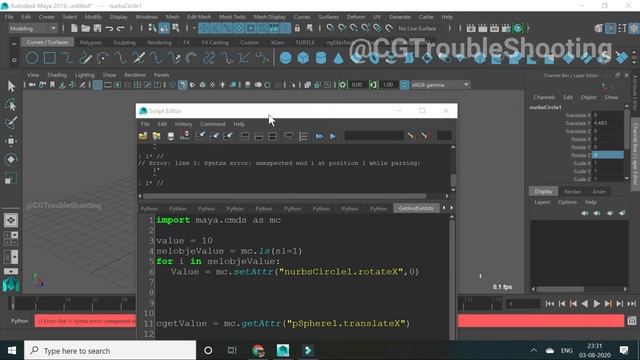Screen dimensions: 640x360
Task: Expand status line collapser near No Live Surface
Action: click(x=450, y=28)
